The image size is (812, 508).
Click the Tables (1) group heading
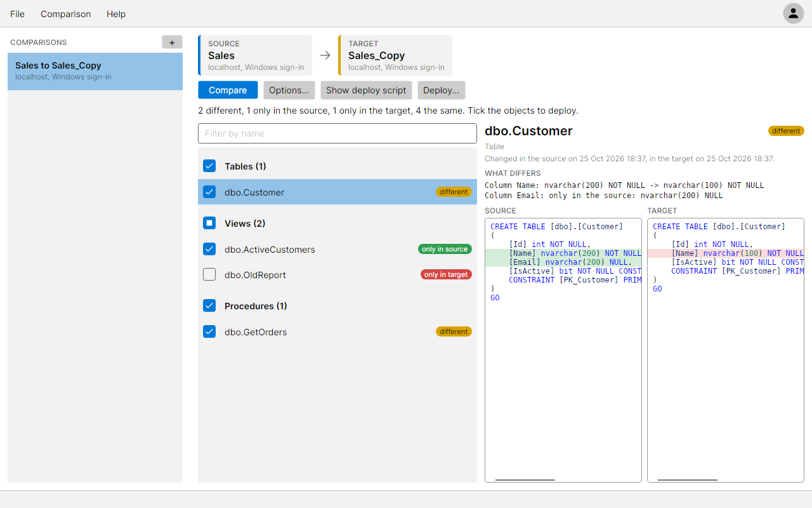(246, 166)
